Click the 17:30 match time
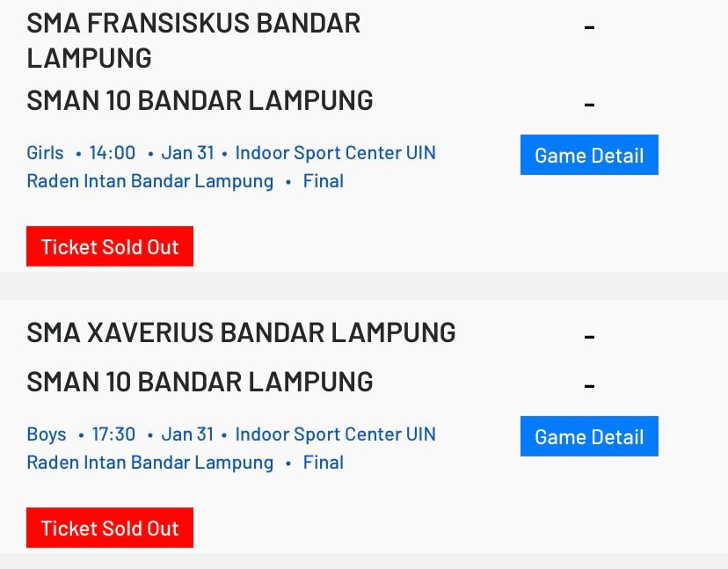This screenshot has height=569, width=728. tap(114, 434)
